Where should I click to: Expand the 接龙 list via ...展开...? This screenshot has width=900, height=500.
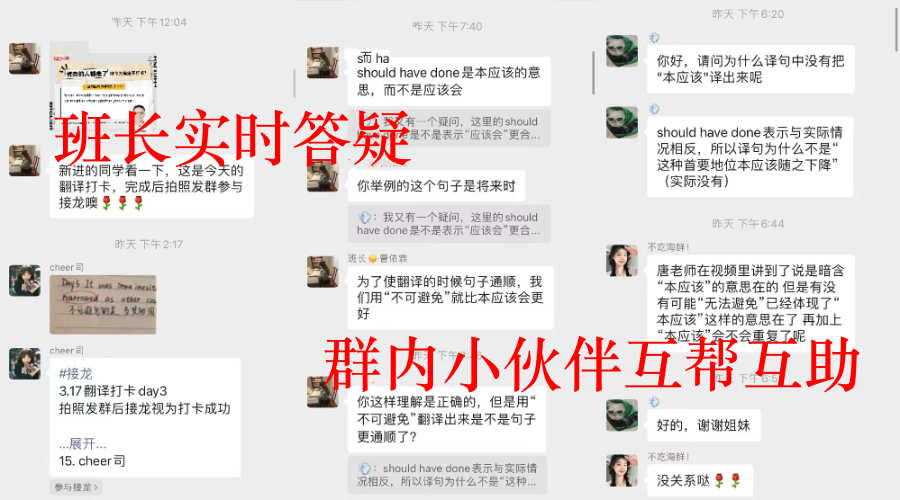[x=82, y=444]
